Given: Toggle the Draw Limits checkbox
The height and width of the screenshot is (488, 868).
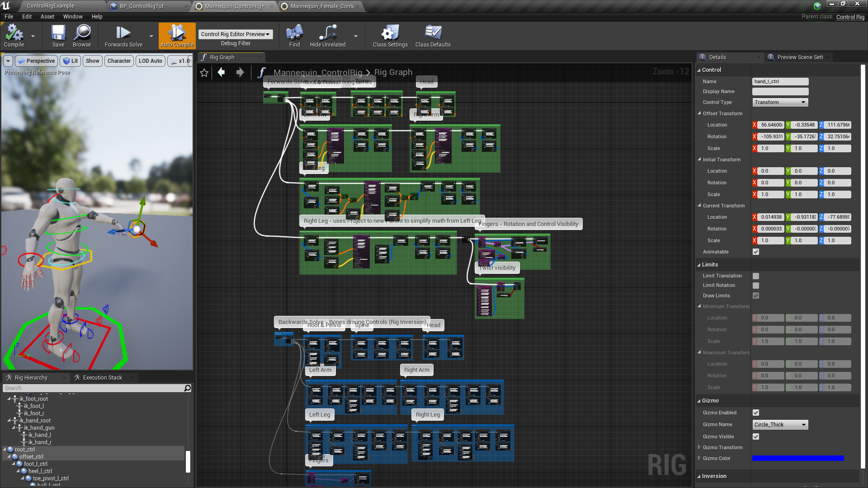Looking at the screenshot, I should pyautogui.click(x=756, y=296).
